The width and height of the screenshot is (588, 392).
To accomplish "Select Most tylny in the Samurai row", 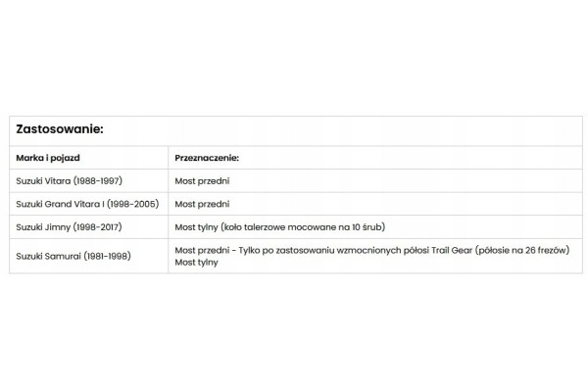I will [x=197, y=263].
